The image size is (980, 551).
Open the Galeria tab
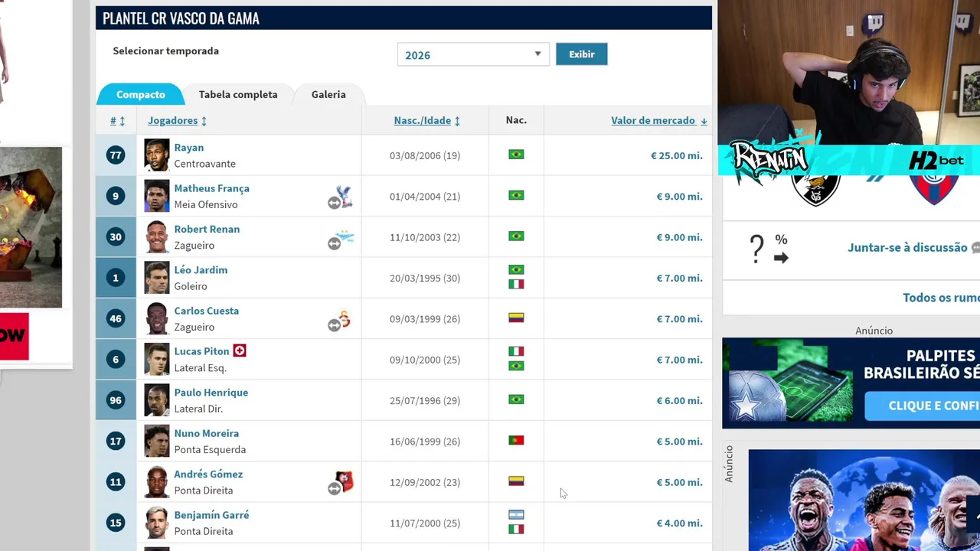tap(328, 94)
